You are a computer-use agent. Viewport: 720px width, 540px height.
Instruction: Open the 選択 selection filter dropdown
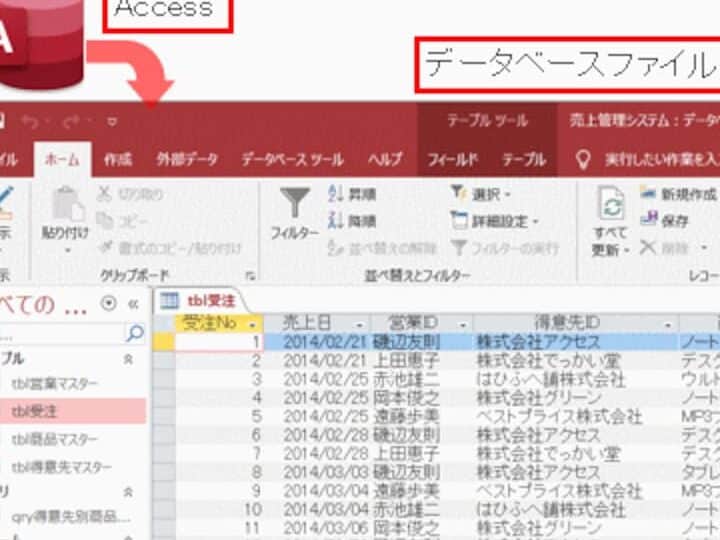tap(480, 194)
